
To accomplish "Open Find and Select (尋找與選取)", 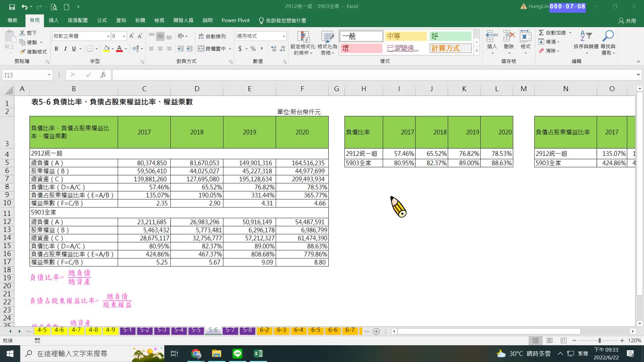I will click(x=608, y=43).
